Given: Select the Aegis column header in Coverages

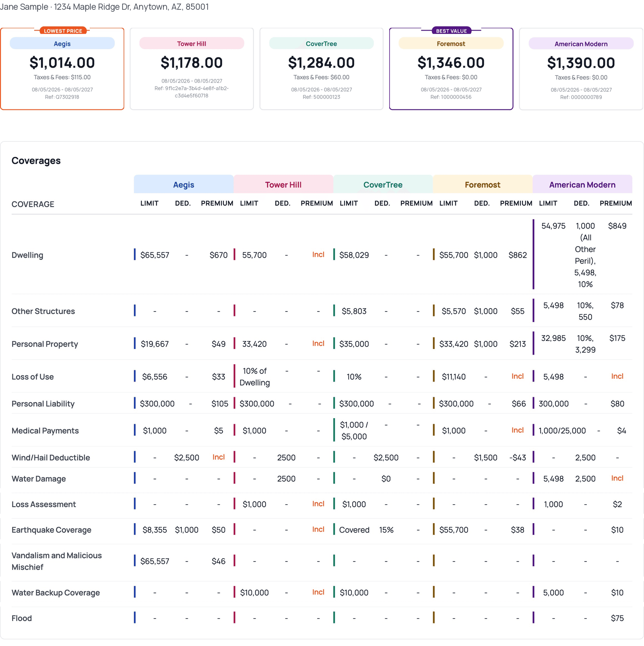Looking at the screenshot, I should (x=184, y=184).
